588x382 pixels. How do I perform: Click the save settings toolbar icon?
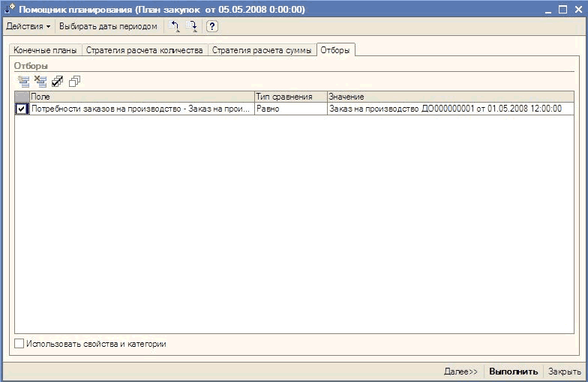pos(192,26)
